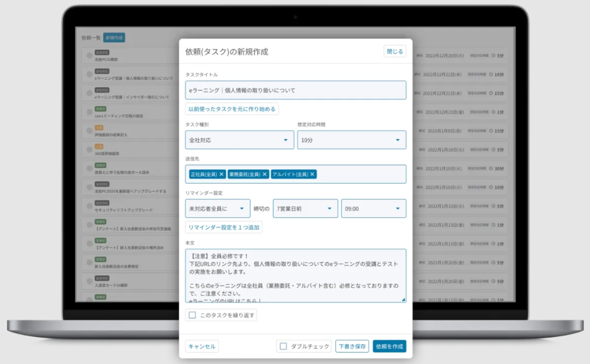
Task: Remove the 業務委託(全員) recipient tag
Action: coord(265,174)
